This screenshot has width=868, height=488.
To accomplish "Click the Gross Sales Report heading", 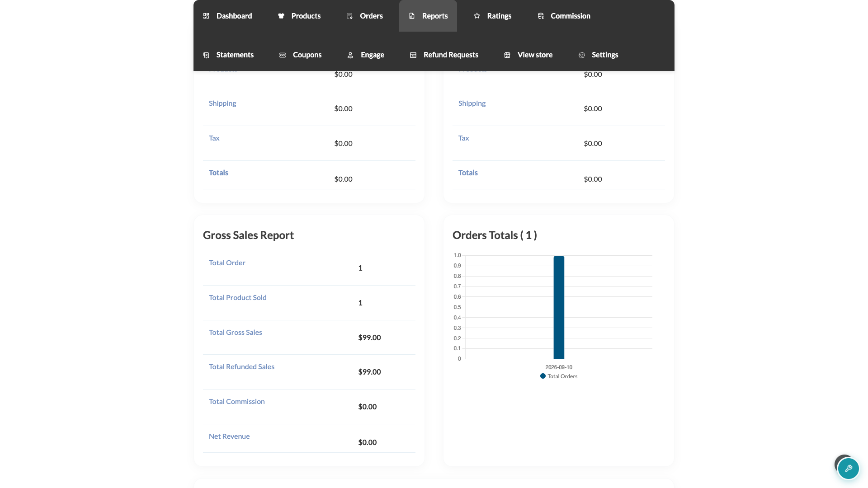I will tap(248, 235).
